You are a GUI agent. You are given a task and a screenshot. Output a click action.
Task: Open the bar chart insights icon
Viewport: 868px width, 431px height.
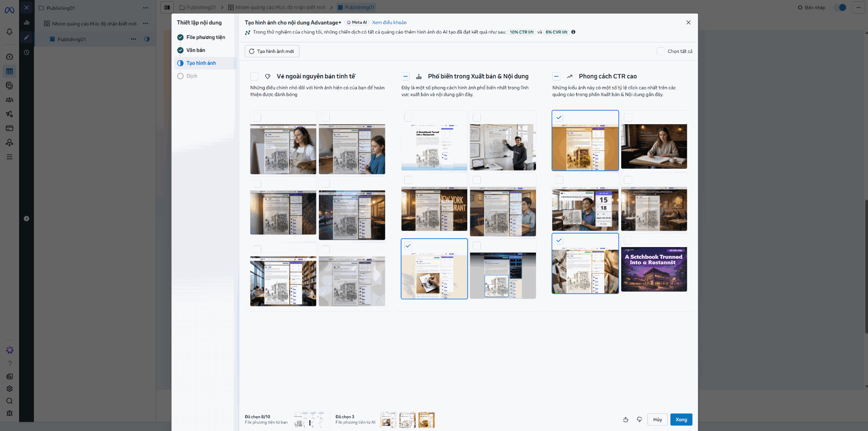tap(26, 22)
